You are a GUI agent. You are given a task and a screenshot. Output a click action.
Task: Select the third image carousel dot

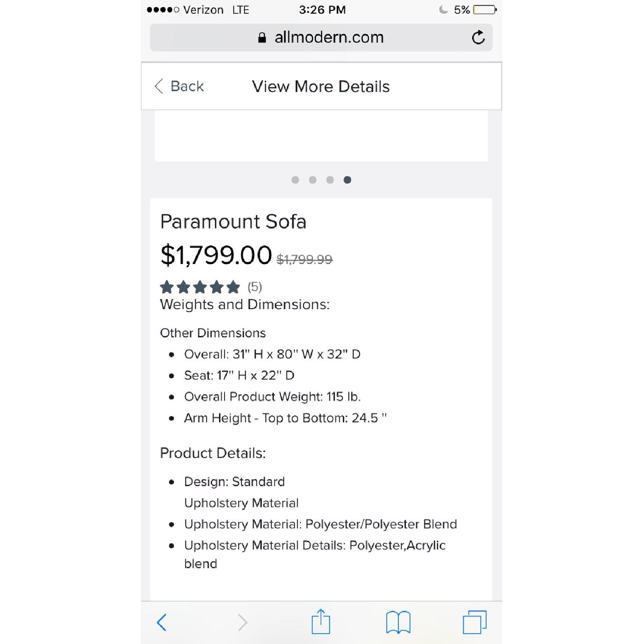coord(330,180)
